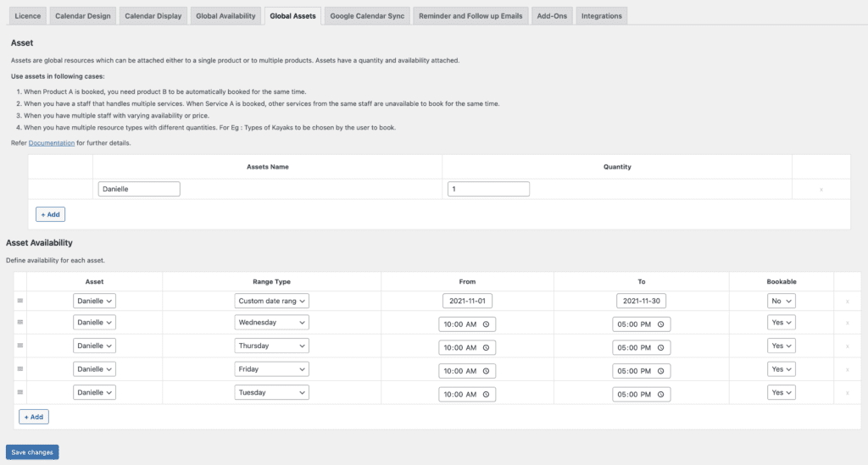Click the Wednesday From time field 10:00 AM
The width and height of the screenshot is (868, 465).
pyautogui.click(x=467, y=324)
